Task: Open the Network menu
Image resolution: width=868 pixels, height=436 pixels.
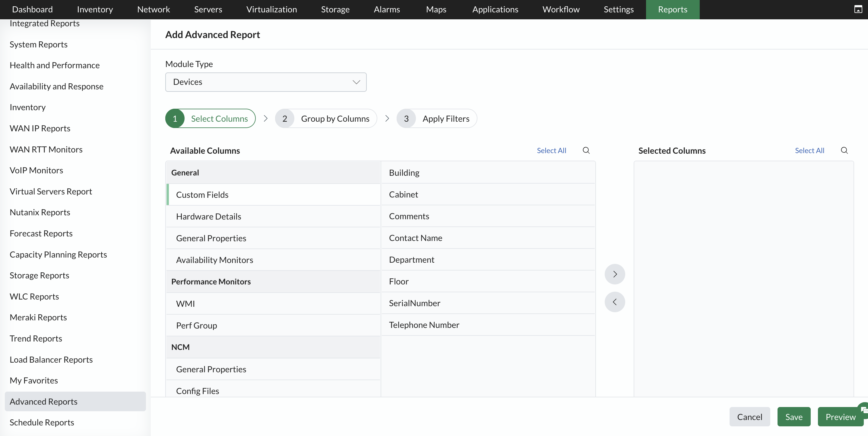Action: pyautogui.click(x=153, y=9)
